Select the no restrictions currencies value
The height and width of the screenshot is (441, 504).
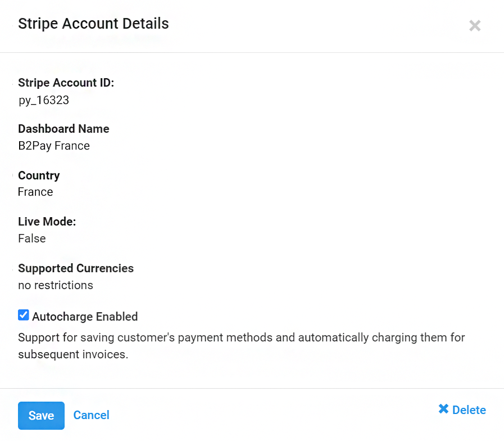point(56,285)
